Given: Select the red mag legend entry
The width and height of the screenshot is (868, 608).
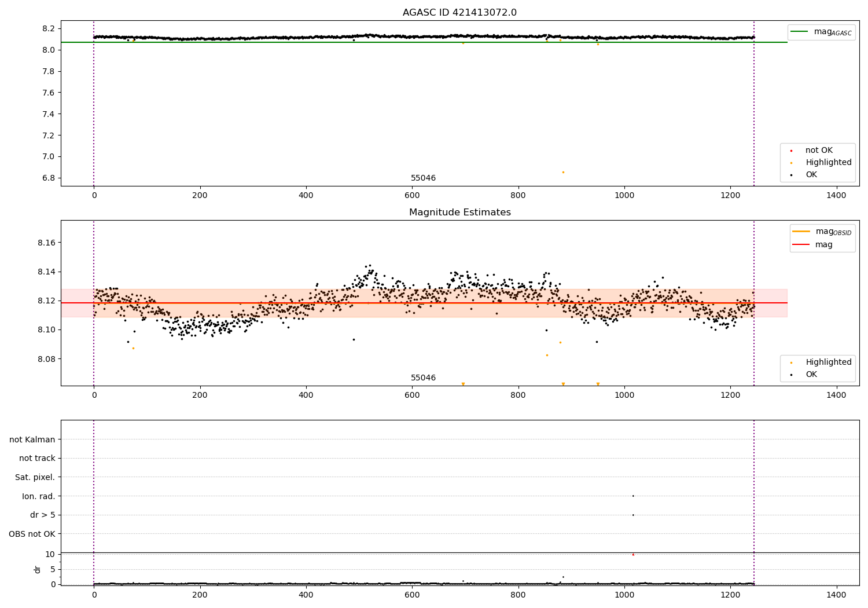Looking at the screenshot, I should 813,245.
